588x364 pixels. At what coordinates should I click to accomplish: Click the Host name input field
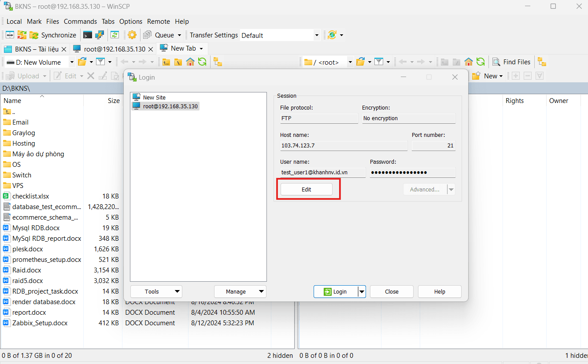coord(344,145)
